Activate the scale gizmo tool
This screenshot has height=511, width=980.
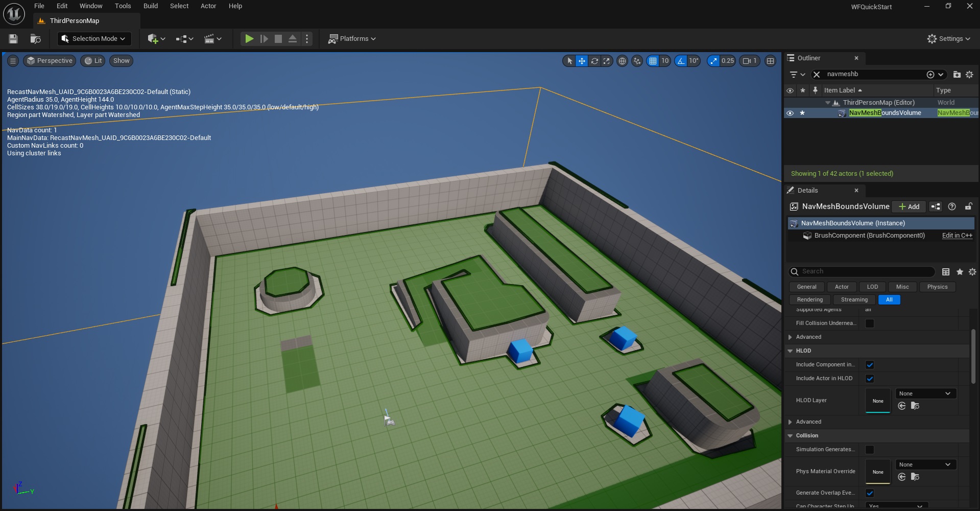[607, 61]
